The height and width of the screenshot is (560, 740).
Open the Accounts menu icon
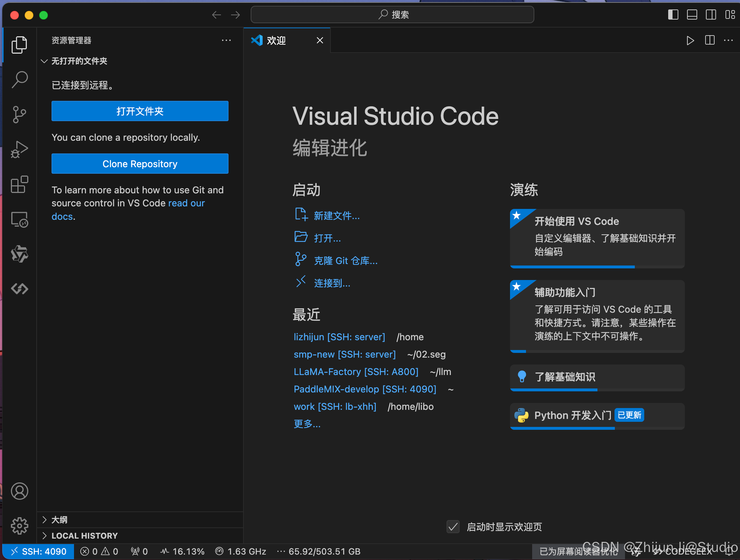[x=19, y=491]
